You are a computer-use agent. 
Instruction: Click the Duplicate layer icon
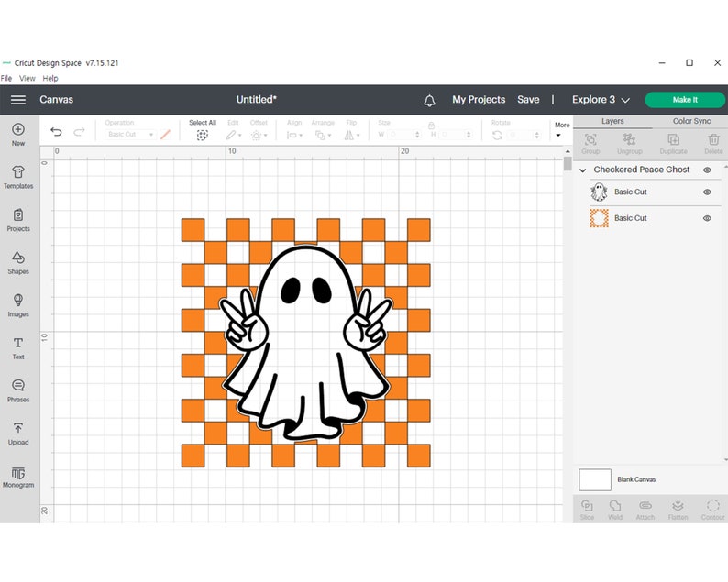click(x=673, y=144)
